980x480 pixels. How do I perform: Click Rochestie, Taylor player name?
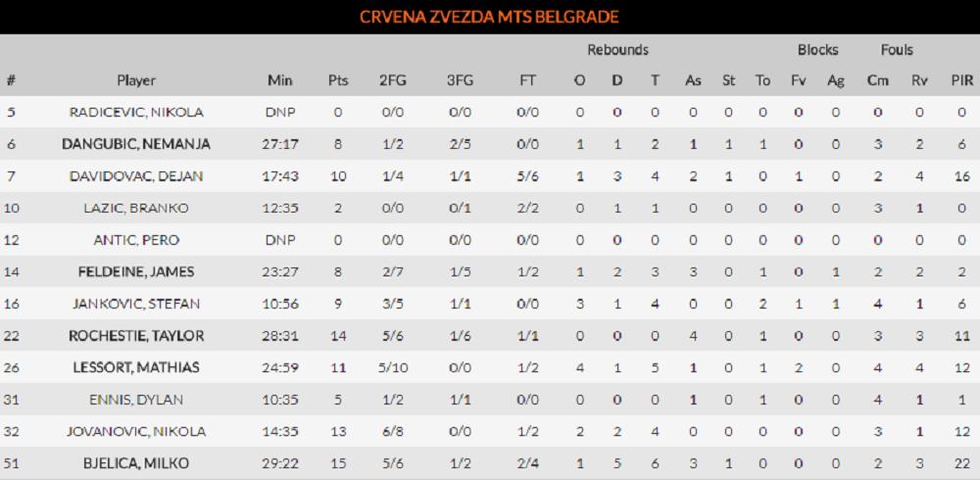tap(136, 336)
